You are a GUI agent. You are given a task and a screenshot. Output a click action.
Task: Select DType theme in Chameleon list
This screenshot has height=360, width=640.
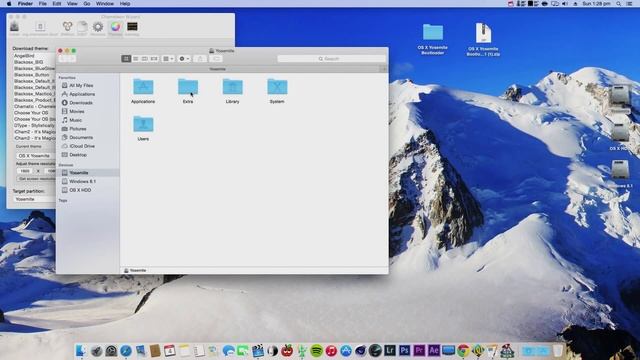coord(34,125)
